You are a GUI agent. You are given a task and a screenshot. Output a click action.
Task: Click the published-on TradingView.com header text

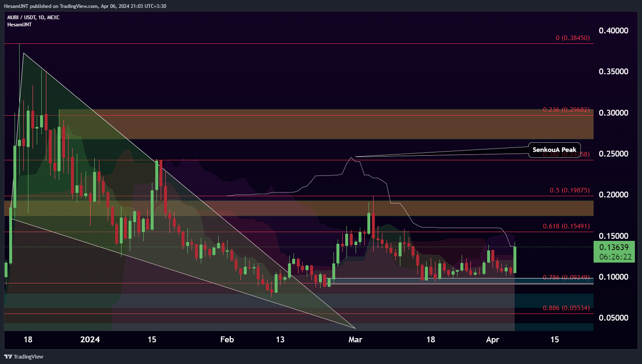[x=85, y=6]
